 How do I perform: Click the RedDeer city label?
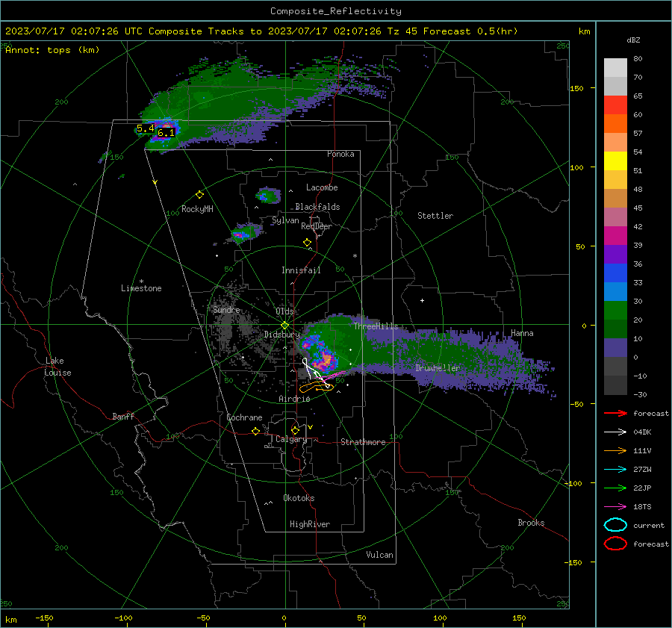(x=317, y=226)
